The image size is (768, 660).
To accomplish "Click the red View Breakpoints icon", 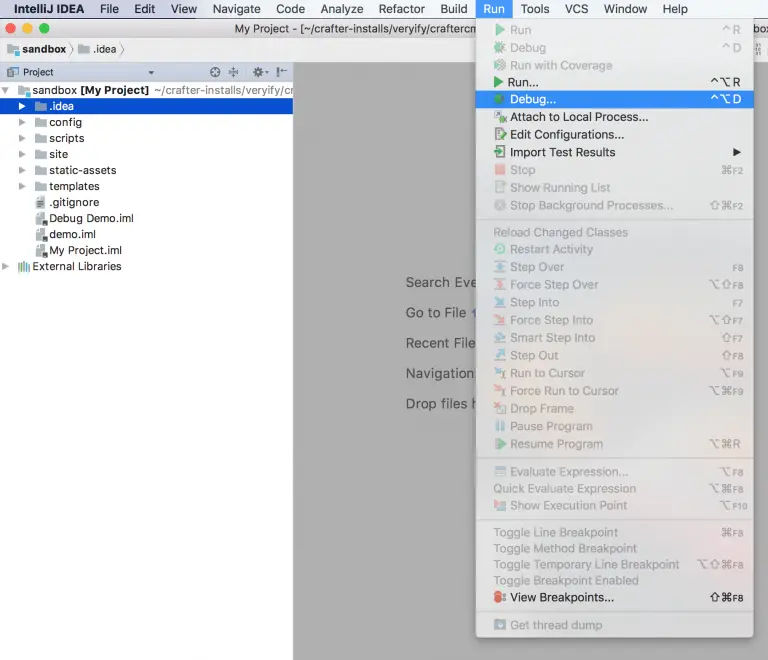I will point(500,597).
